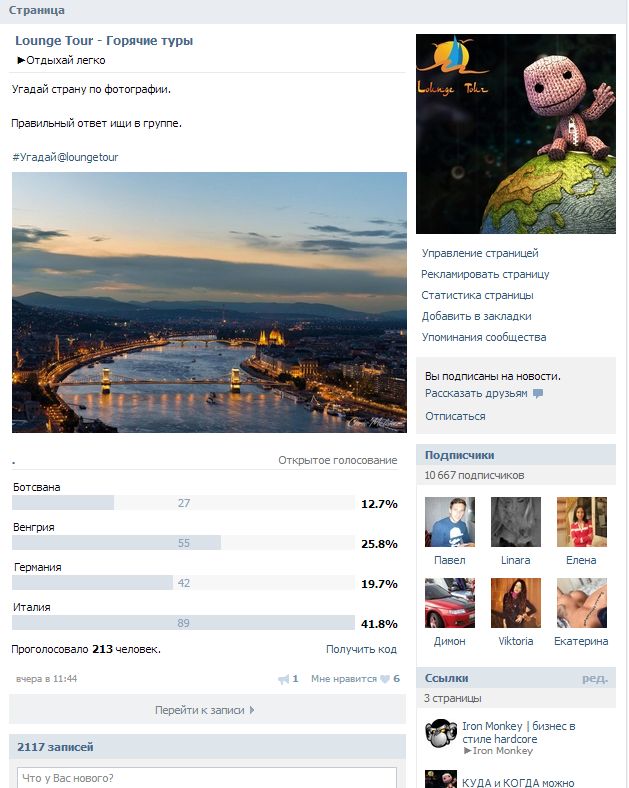
Task: Open the Iron Monkey page avatar
Action: click(441, 734)
